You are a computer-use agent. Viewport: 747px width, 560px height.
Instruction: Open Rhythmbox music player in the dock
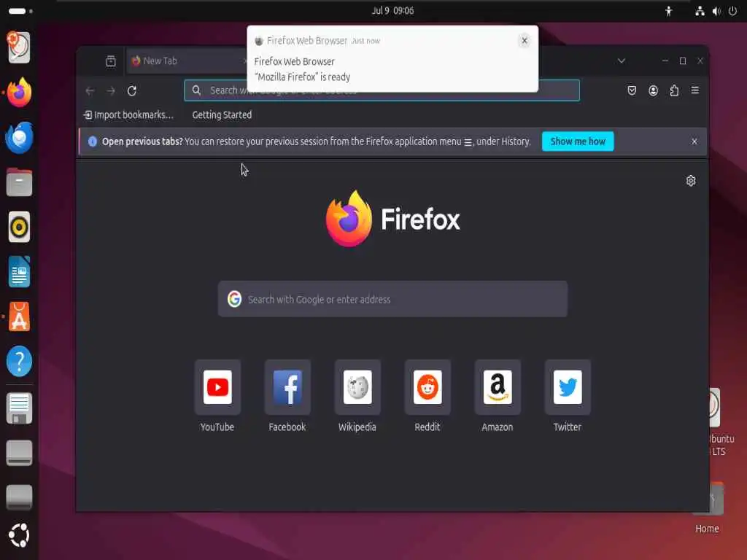tap(19, 227)
